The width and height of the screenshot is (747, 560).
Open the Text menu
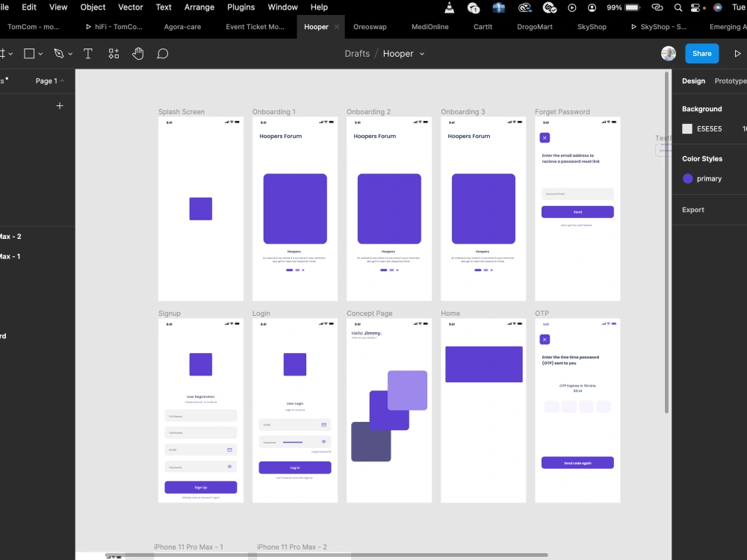click(x=164, y=7)
